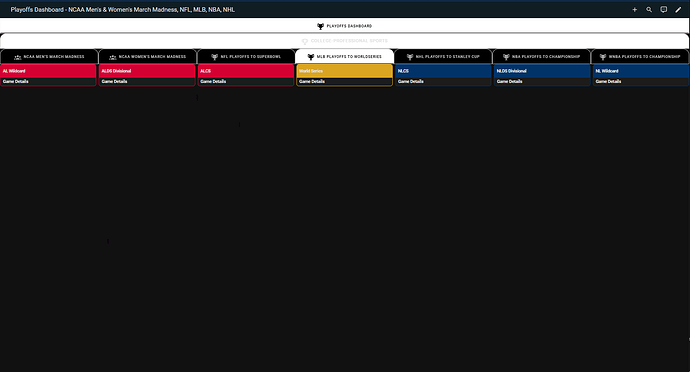Click the WNBA Playoffs trophy icon
Image resolution: width=690 pixels, height=372 pixels.
[x=603, y=57]
